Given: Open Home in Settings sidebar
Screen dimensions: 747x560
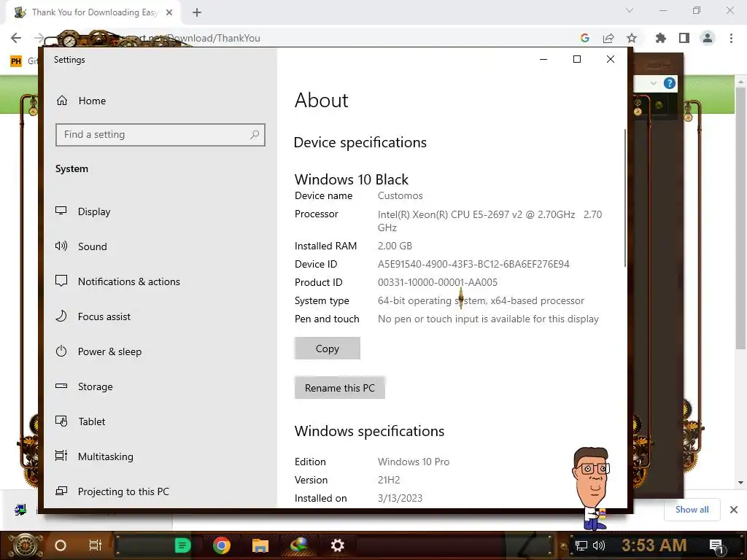Looking at the screenshot, I should point(81,101).
